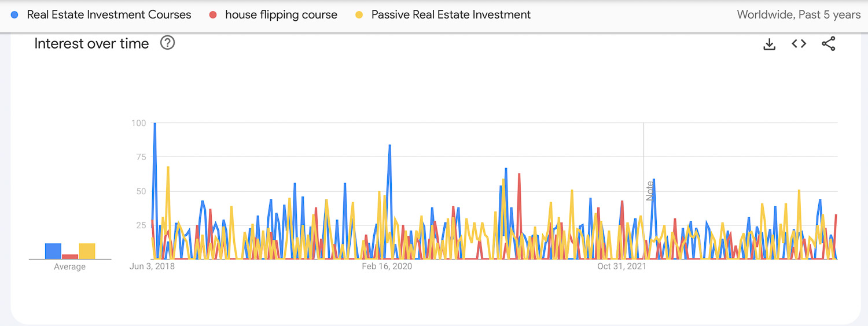Click the Note marker on the chart
Image resolution: width=868 pixels, height=326 pixels.
point(649,191)
